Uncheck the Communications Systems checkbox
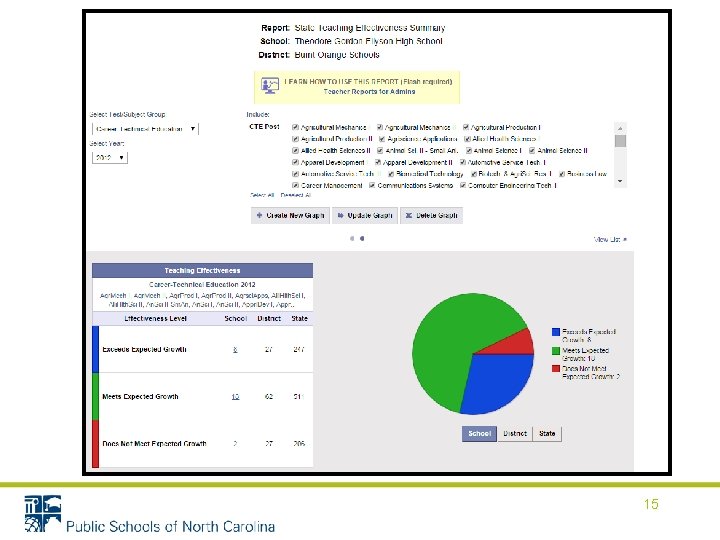Viewport: 720px width, 540px height. coord(372,186)
